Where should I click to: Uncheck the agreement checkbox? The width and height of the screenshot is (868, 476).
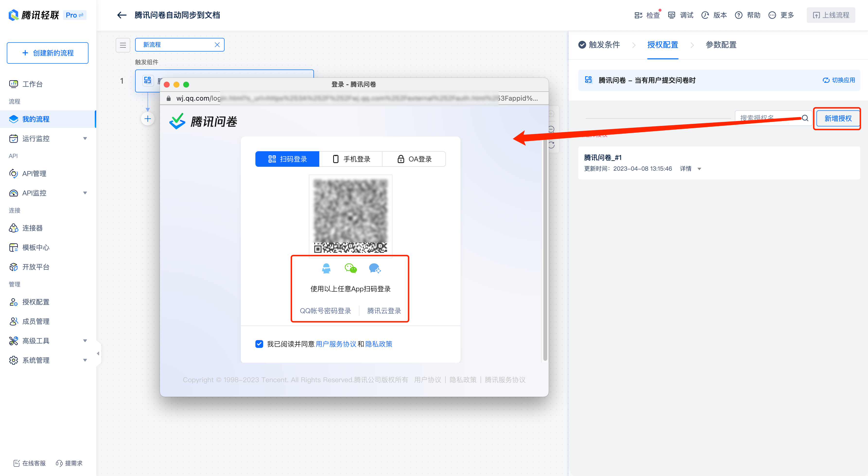[259, 344]
